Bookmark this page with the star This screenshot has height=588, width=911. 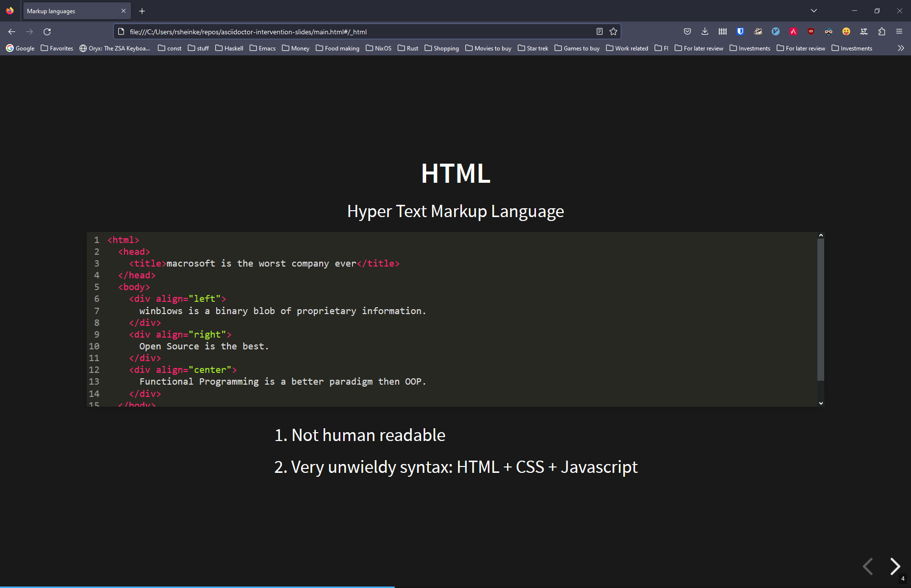[x=613, y=31]
